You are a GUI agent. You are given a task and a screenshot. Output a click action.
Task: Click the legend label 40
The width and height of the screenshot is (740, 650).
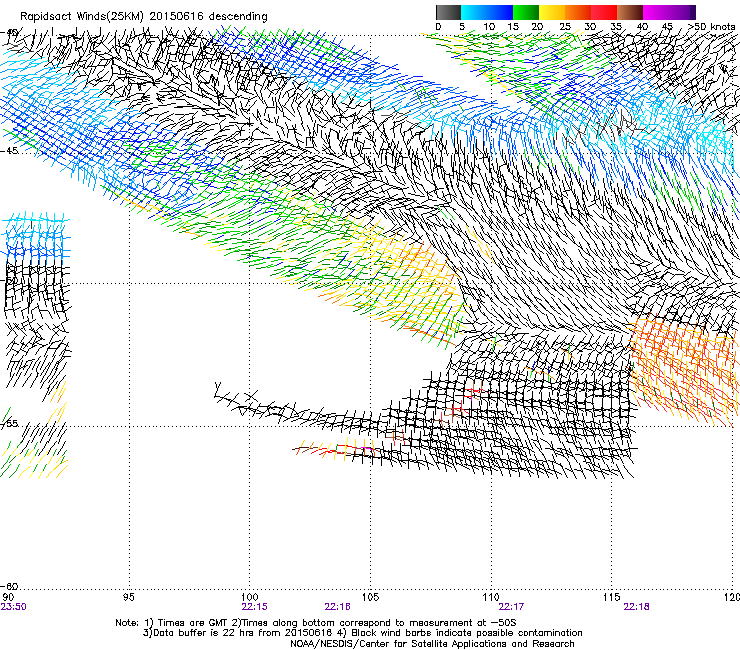click(642, 27)
